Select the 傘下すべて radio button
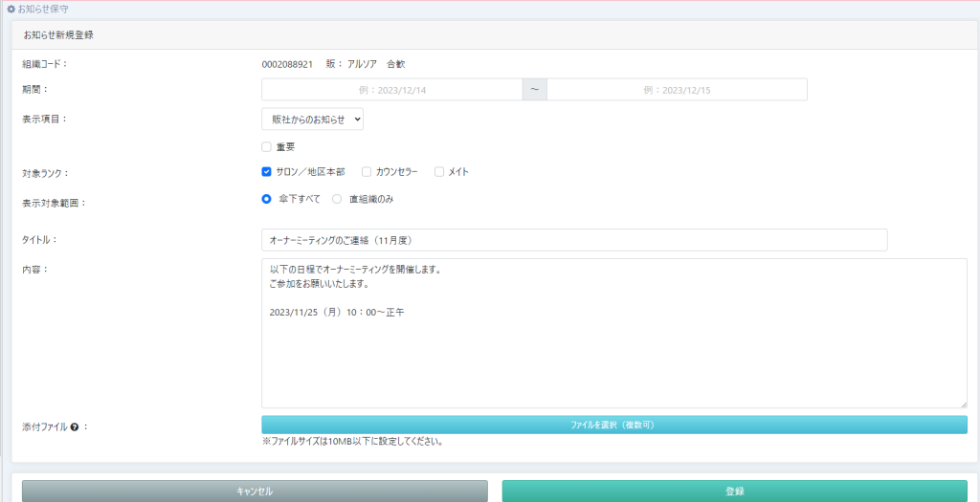Viewport: 980px width, 502px height. coord(267,199)
